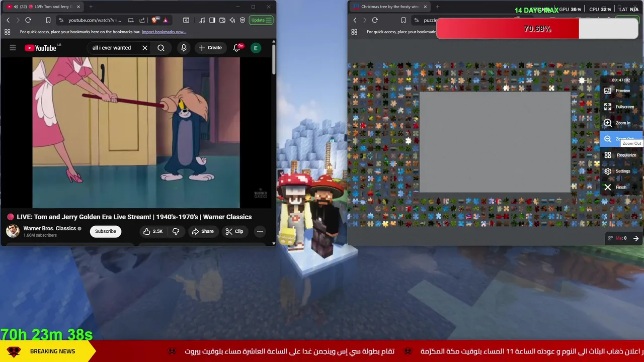This screenshot has width=644, height=362.
Task: Close the Christmas tree puzzle tab
Action: tap(425, 7)
